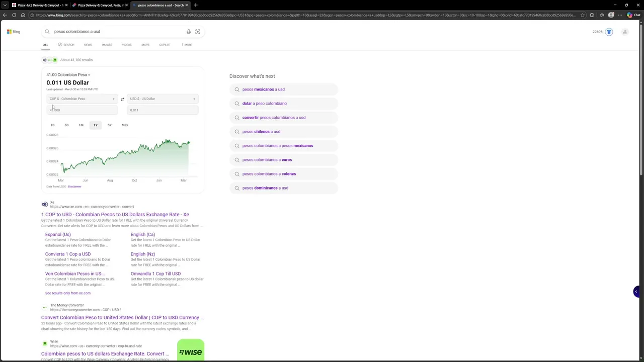The width and height of the screenshot is (644, 362).
Task: Start voice search with microphone
Action: coord(189,31)
